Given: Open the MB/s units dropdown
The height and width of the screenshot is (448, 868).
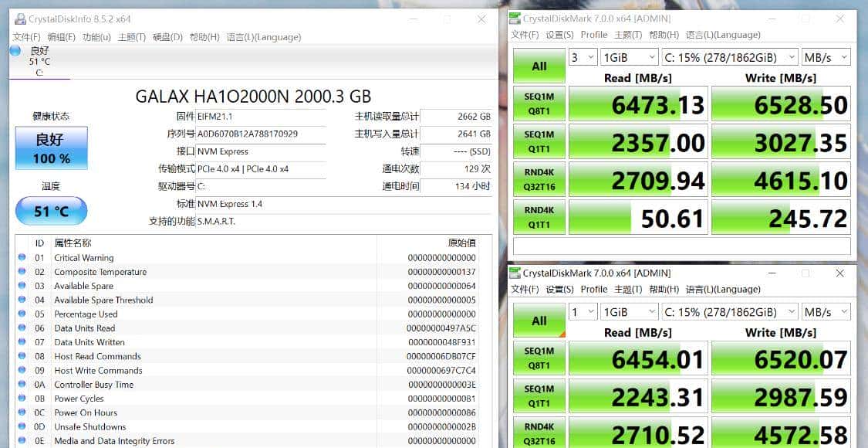Looking at the screenshot, I should pyautogui.click(x=826, y=56).
